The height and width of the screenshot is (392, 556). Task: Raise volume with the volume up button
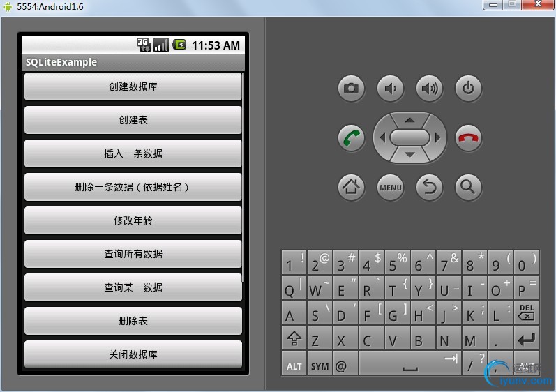coord(429,88)
